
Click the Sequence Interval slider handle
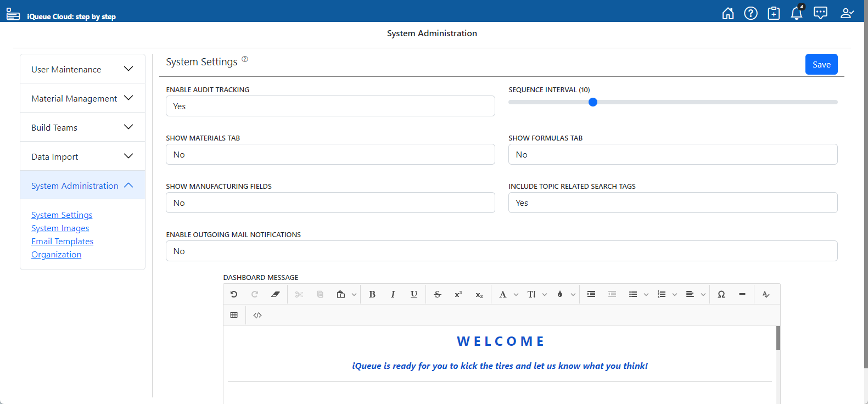(x=593, y=102)
